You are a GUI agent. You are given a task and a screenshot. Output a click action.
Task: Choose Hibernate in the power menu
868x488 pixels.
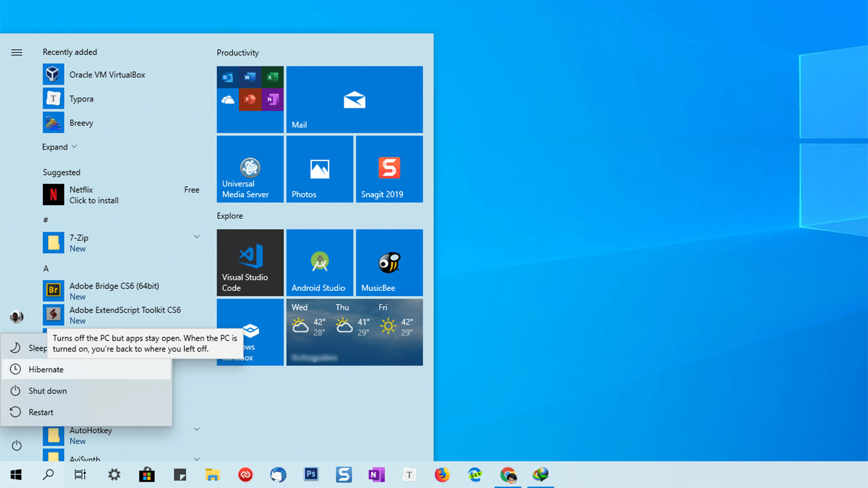(x=87, y=369)
